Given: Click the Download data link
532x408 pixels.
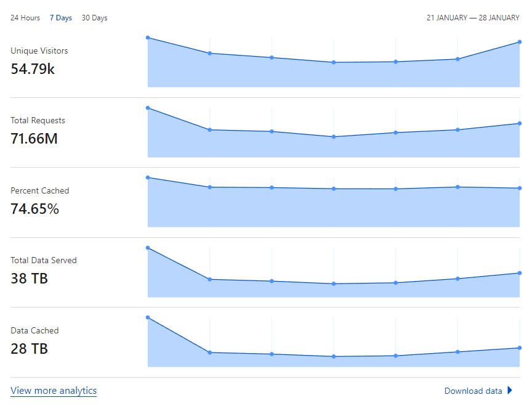Looking at the screenshot, I should point(473,391).
